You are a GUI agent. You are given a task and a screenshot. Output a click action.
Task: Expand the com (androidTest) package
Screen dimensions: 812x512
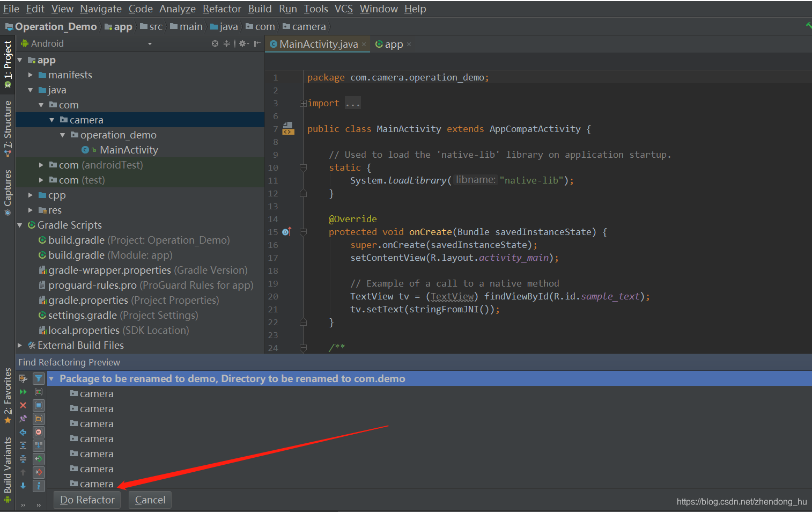pyautogui.click(x=41, y=165)
